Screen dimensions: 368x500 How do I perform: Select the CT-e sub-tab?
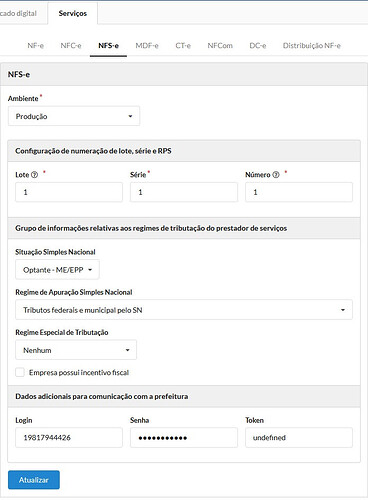[x=183, y=46]
